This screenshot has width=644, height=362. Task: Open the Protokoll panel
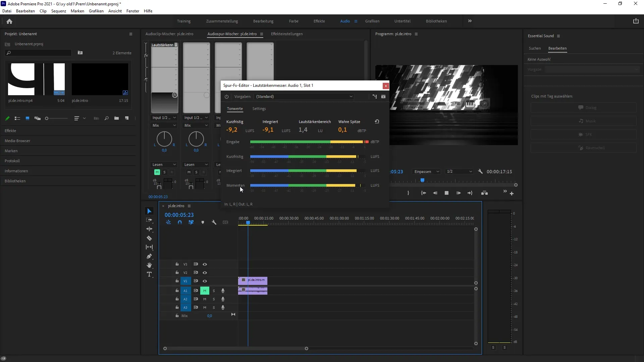tap(12, 161)
